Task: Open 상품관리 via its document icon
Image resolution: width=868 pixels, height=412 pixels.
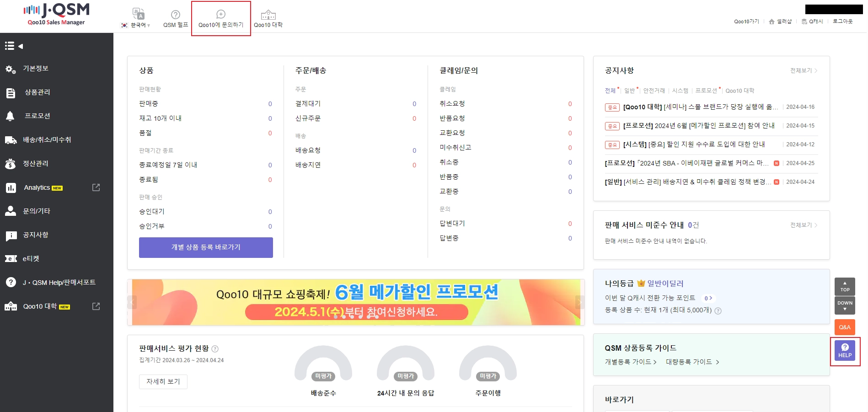Action: pos(11,93)
